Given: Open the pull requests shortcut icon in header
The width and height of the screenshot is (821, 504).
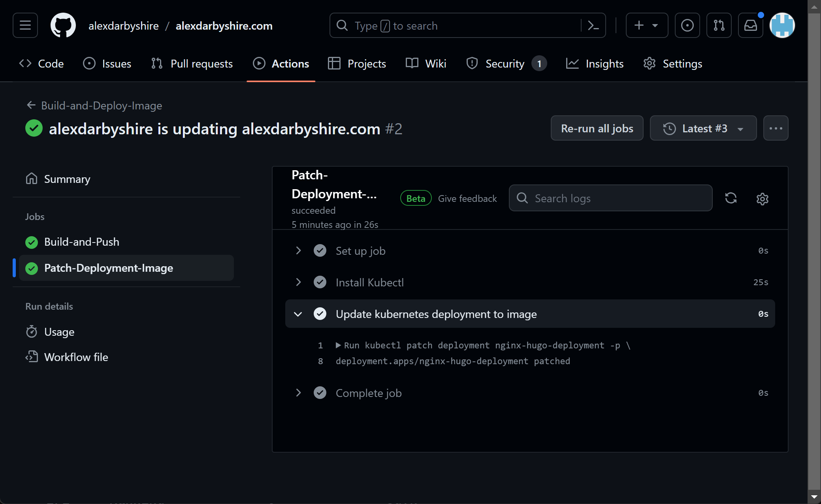Looking at the screenshot, I should coord(719,26).
